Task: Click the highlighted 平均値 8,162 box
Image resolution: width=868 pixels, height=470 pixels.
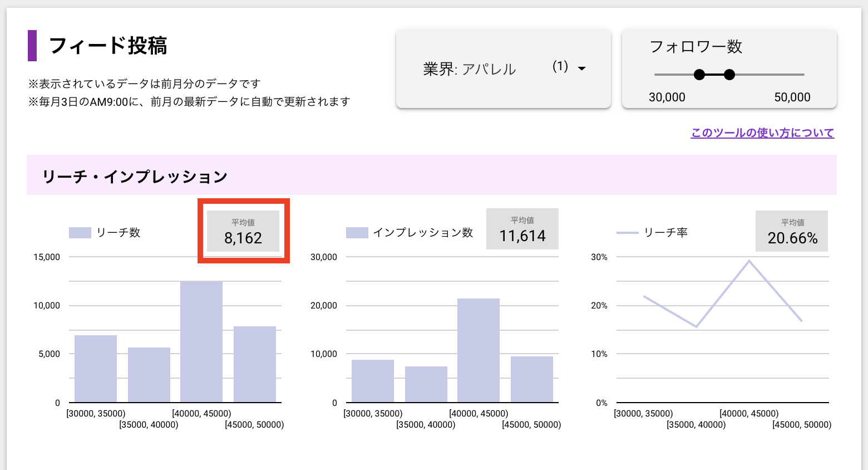Action: pos(243,231)
